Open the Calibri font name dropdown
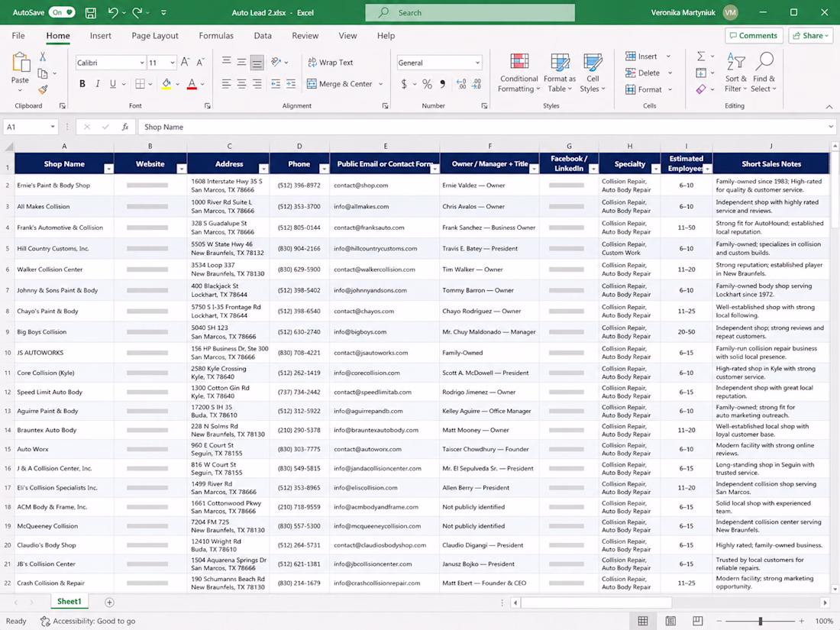This screenshot has width=840, height=630. pos(141,63)
